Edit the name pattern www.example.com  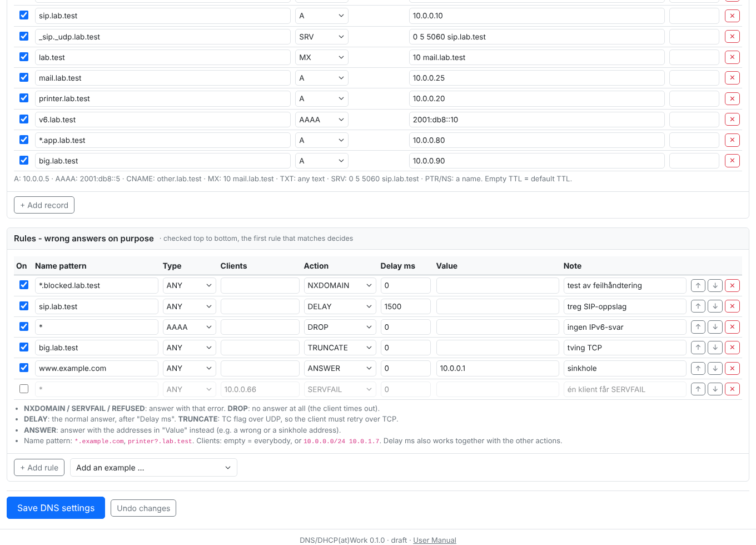click(x=97, y=368)
